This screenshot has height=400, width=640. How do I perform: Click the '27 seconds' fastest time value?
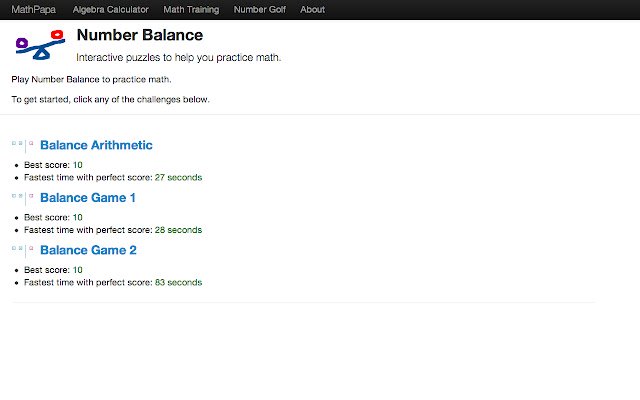point(178,178)
